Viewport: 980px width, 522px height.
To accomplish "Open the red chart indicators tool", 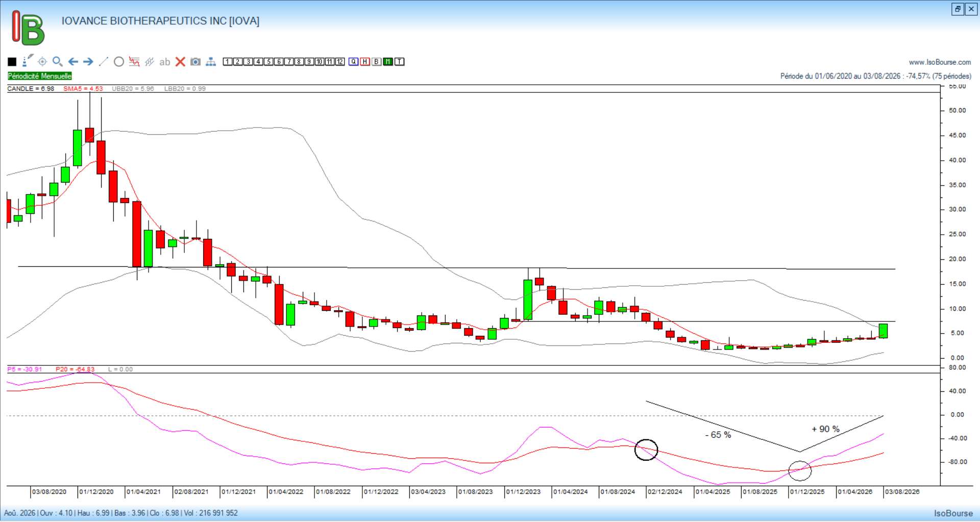I will (134, 62).
